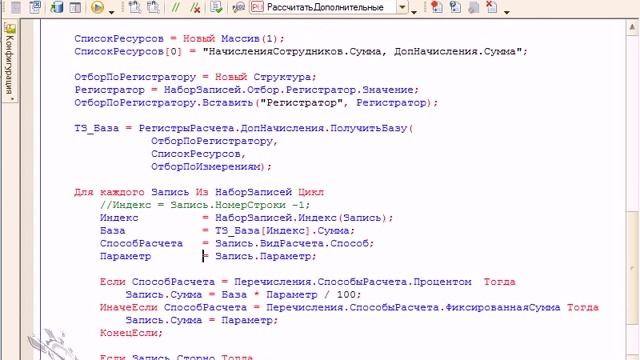Screen dimensions: 640x360
Task: Click ОтборПоРегистратору = Новый Структура line
Action: [195, 77]
